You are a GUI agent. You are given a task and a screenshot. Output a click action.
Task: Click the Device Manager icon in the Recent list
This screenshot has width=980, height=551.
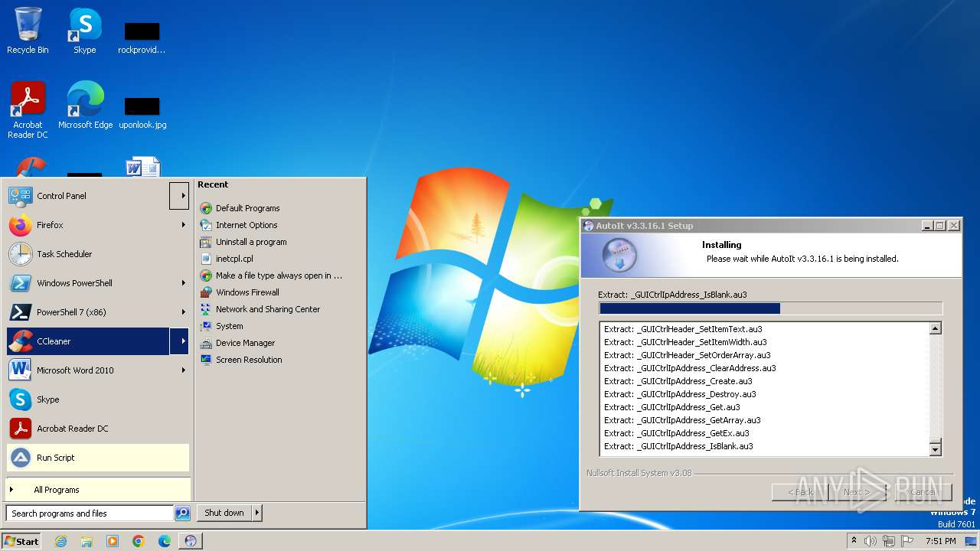pos(205,343)
